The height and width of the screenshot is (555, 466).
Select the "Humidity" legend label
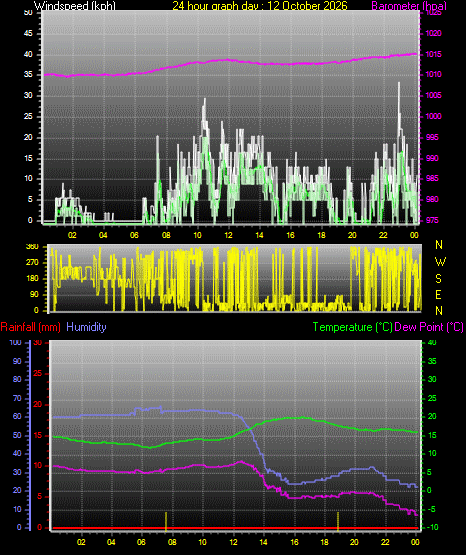86,327
